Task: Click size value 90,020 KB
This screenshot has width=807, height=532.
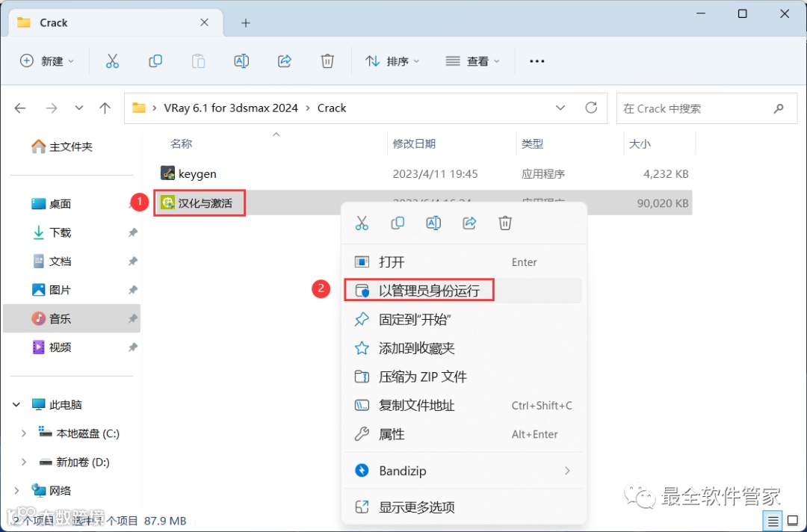Action: pos(662,203)
